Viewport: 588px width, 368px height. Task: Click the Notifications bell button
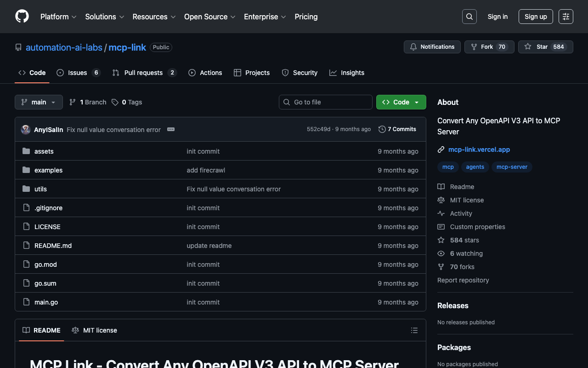coord(432,47)
